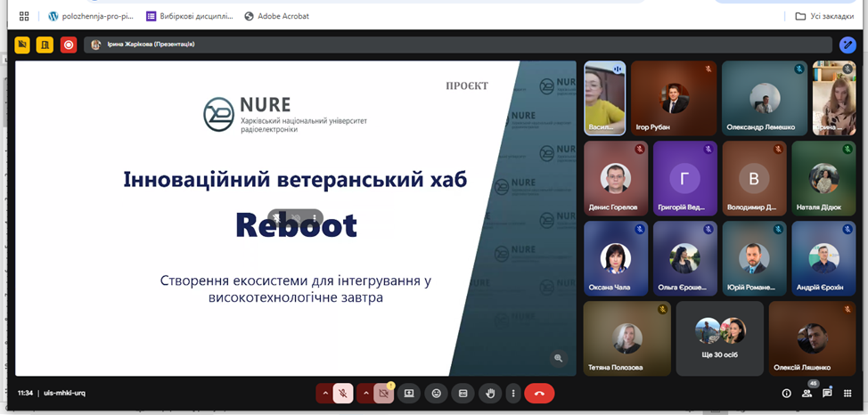Click the magnifier zoom icon on presentation
The width and height of the screenshot is (868, 415).
point(559,359)
